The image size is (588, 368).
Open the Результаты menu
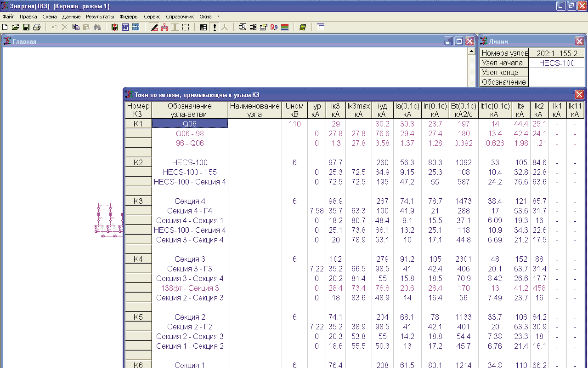100,16
